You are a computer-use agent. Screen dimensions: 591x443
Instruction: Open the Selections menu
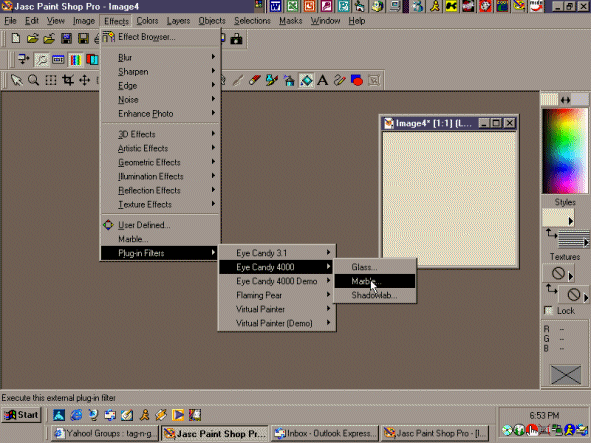tap(252, 21)
